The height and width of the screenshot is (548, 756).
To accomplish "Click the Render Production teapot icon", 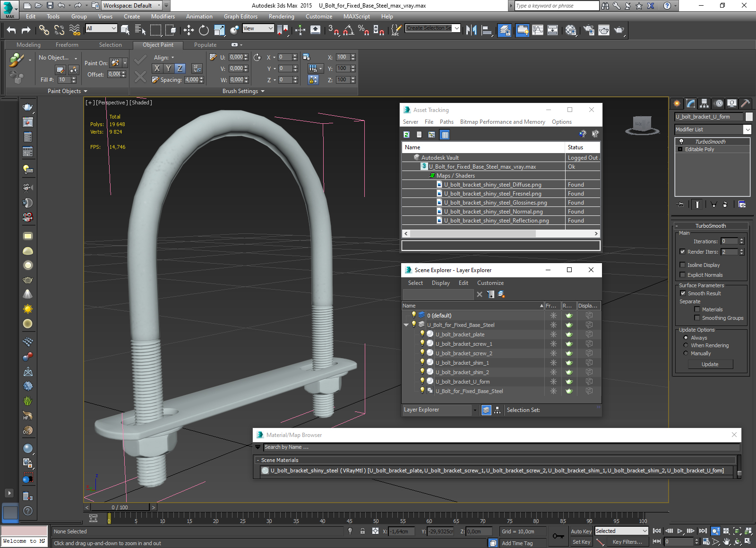I will tap(619, 30).
